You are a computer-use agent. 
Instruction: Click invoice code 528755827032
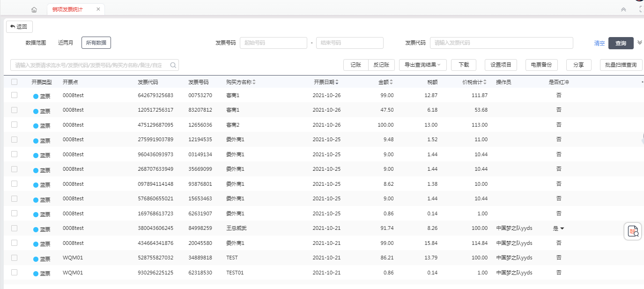point(155,258)
